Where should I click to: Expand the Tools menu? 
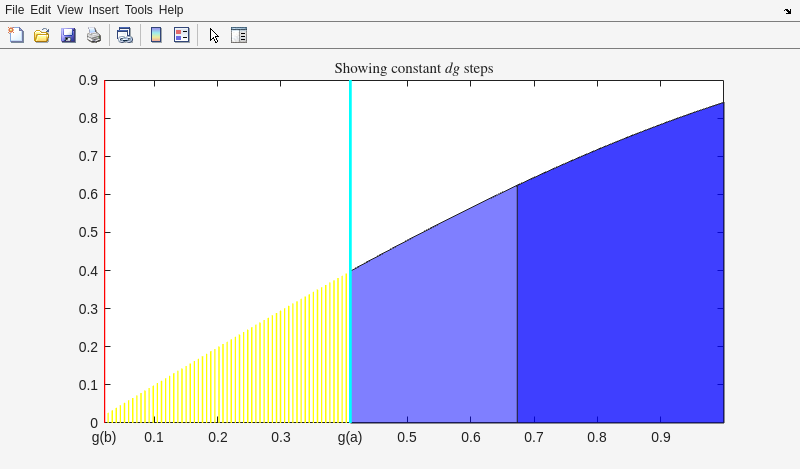click(139, 9)
